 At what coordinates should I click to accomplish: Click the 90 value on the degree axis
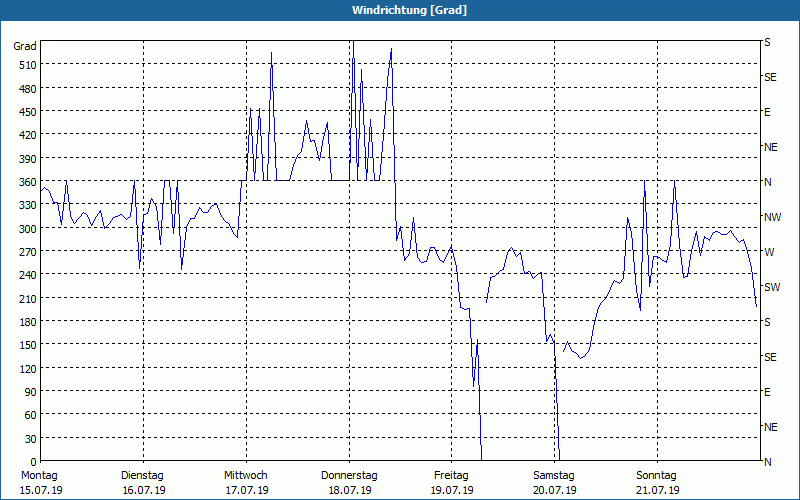coord(30,392)
